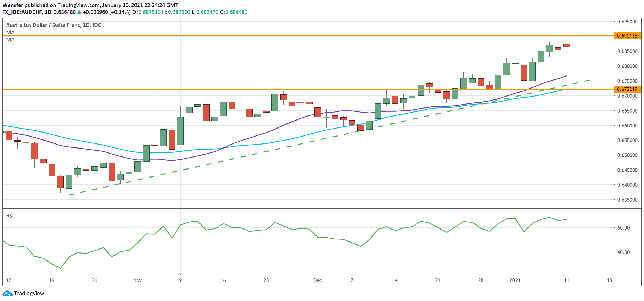Select the Dec date axis label

(317, 280)
